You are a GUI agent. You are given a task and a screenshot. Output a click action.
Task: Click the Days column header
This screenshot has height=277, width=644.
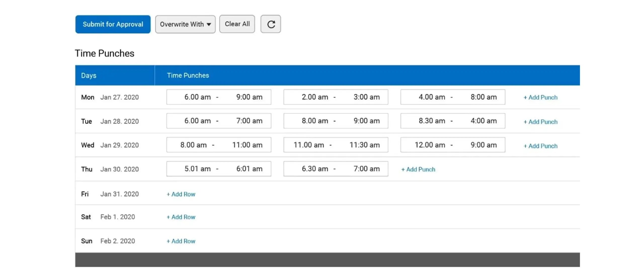(89, 75)
